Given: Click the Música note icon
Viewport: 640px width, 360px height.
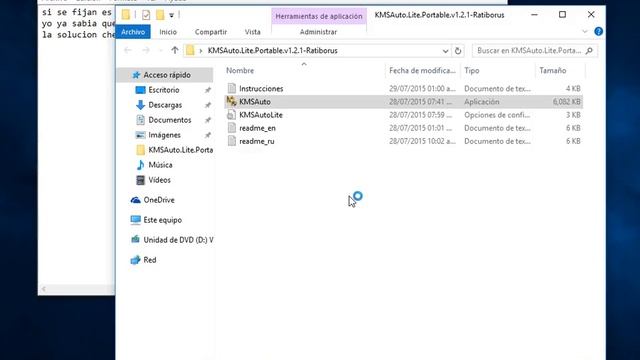Looking at the screenshot, I should 140,165.
